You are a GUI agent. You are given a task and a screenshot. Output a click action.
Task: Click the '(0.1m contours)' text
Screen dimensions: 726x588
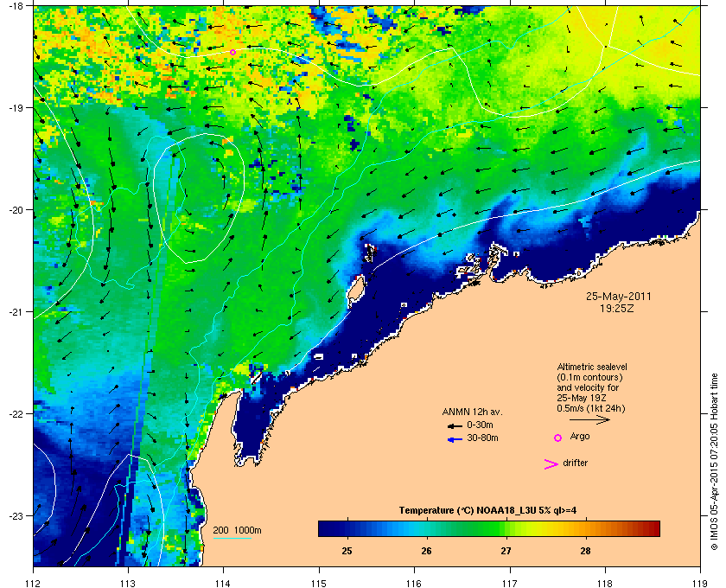[589, 377]
